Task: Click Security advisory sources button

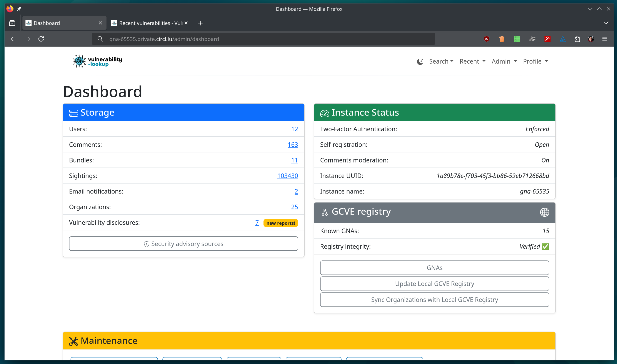Action: click(x=183, y=243)
